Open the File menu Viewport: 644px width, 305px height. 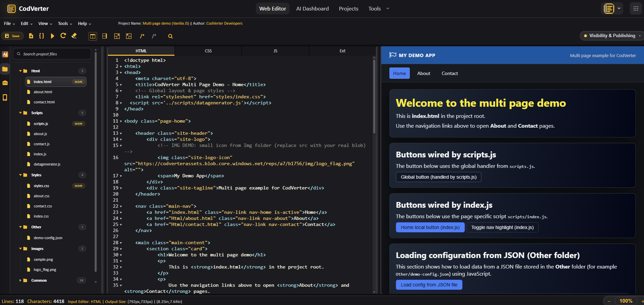coord(9,24)
